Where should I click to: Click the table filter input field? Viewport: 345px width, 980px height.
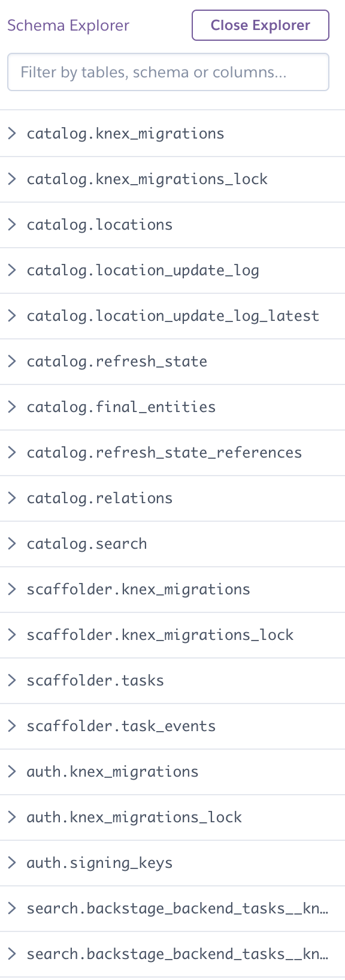pyautogui.click(x=168, y=71)
